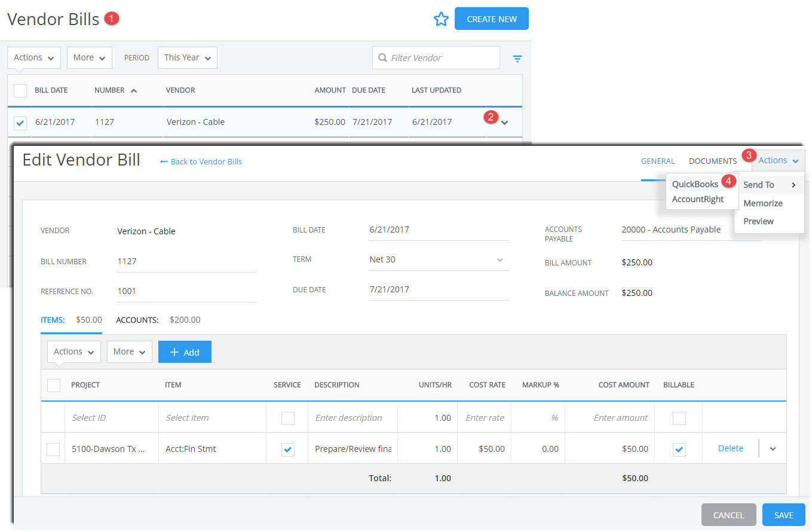This screenshot has width=812, height=532.
Task: Switch to the DOCUMENTS tab
Action: pos(713,161)
